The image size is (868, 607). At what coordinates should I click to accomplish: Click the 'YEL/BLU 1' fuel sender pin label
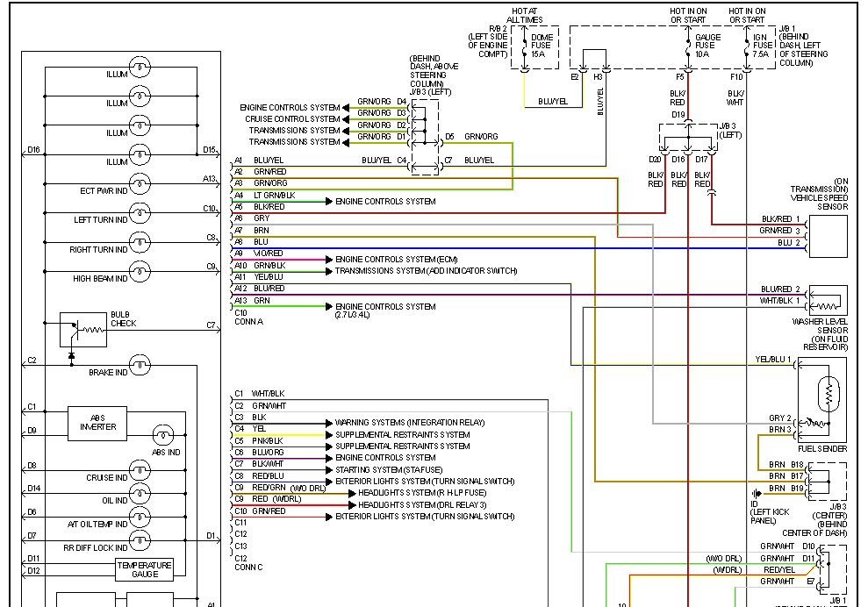[x=773, y=360]
